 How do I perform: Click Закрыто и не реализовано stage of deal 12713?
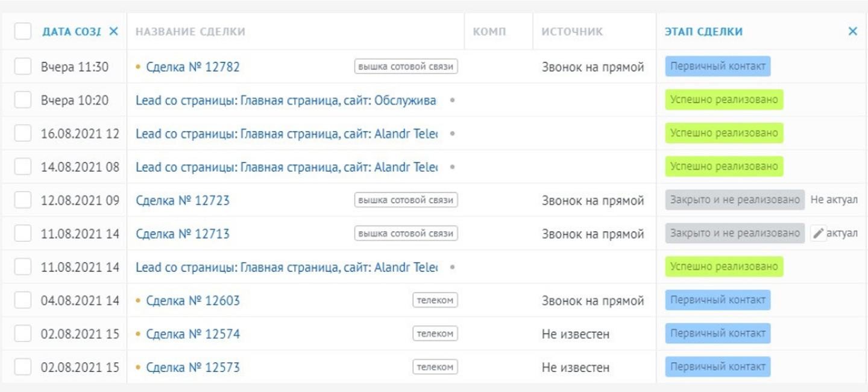pyautogui.click(x=735, y=233)
